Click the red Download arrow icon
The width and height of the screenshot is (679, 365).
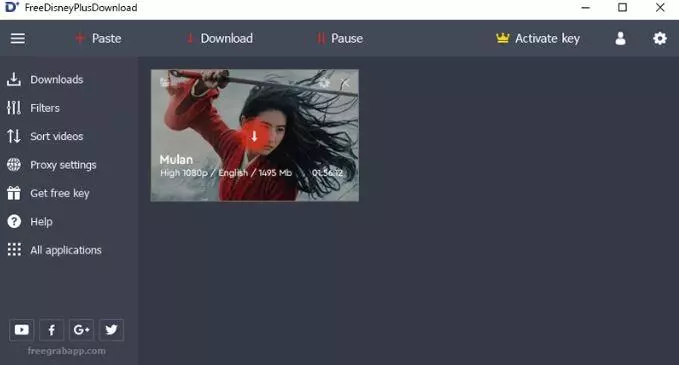190,39
